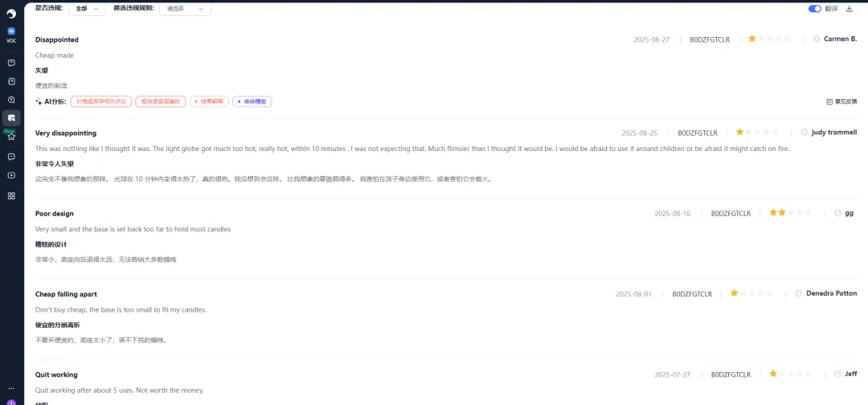Image resolution: width=868 pixels, height=405 pixels.
Task: Click the 粗俗语言或骚扰 tag
Action: (161, 102)
